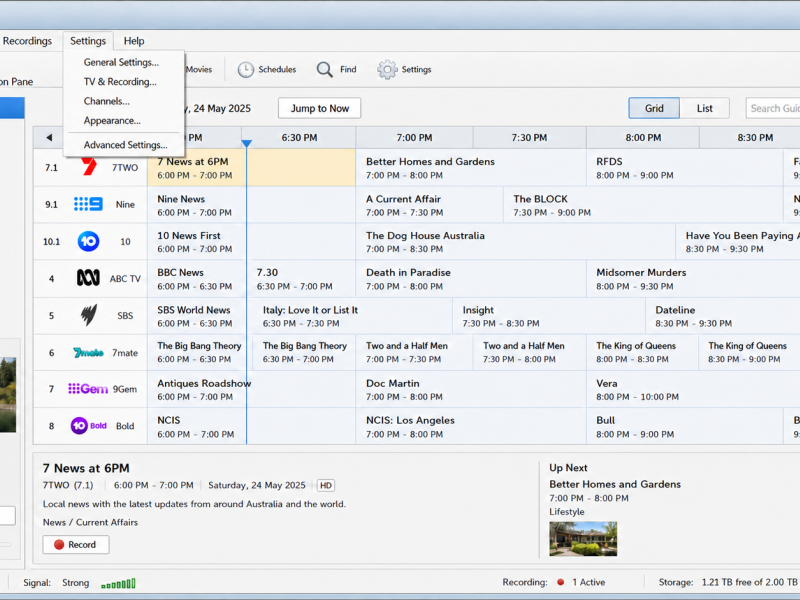Click the Search Guide input field

pyautogui.click(x=773, y=108)
